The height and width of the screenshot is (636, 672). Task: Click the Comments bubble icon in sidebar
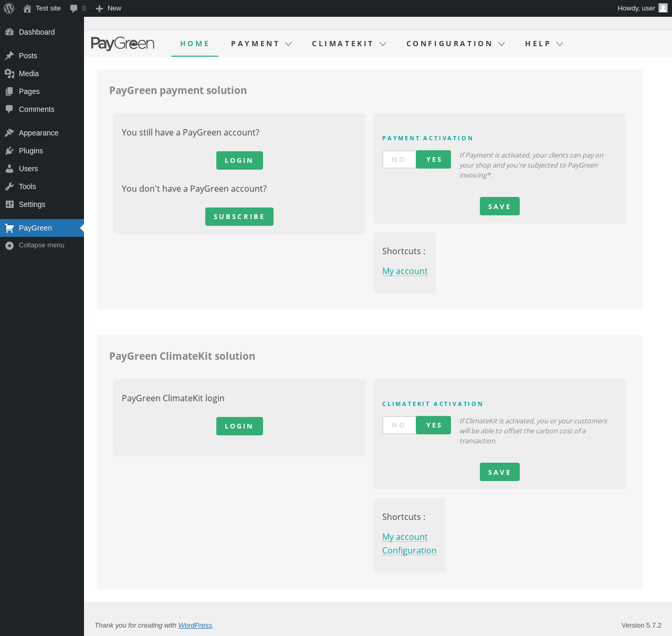[x=9, y=109]
